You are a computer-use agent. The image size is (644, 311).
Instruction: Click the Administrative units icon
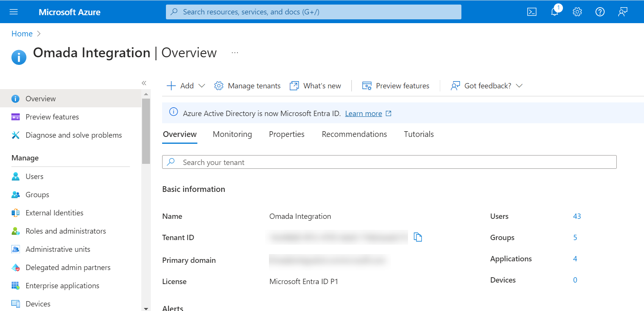coord(16,249)
